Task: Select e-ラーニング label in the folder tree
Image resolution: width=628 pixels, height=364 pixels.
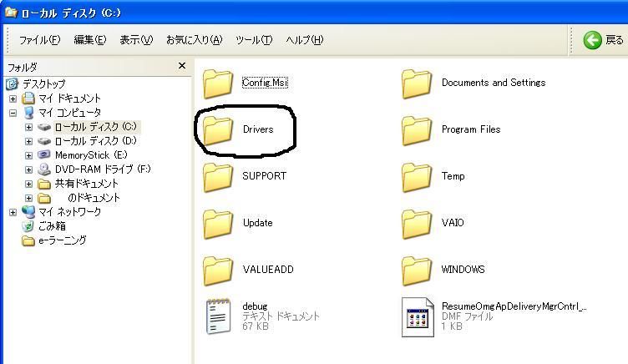Action: [62, 240]
